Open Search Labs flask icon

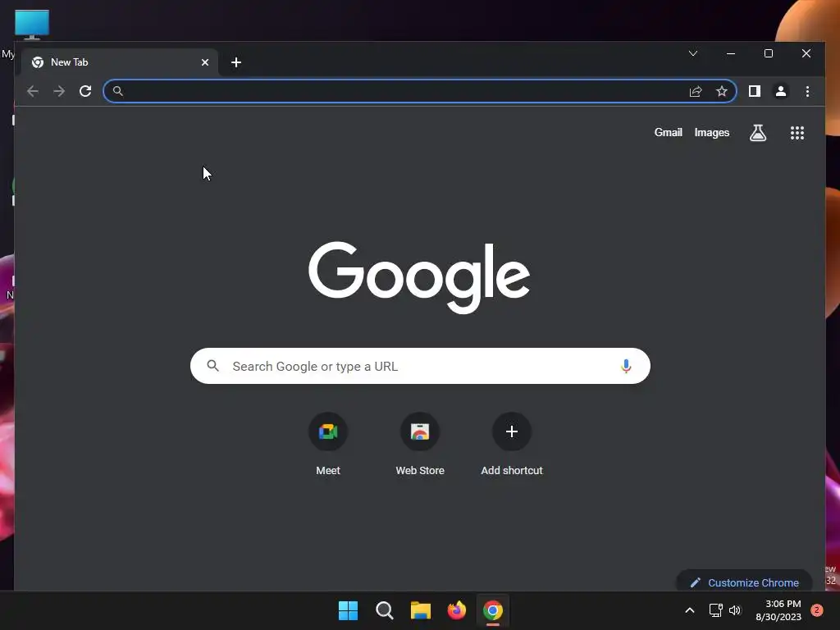[x=757, y=133]
